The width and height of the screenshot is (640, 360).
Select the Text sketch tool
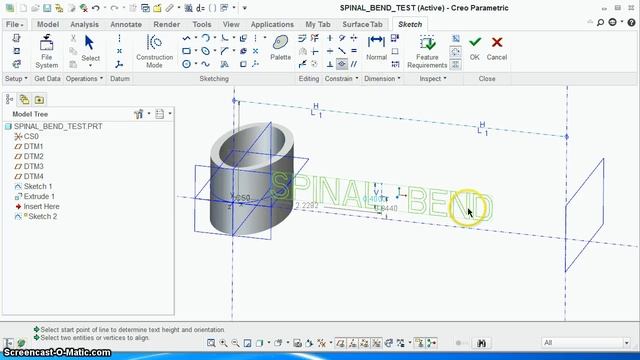tap(224, 64)
